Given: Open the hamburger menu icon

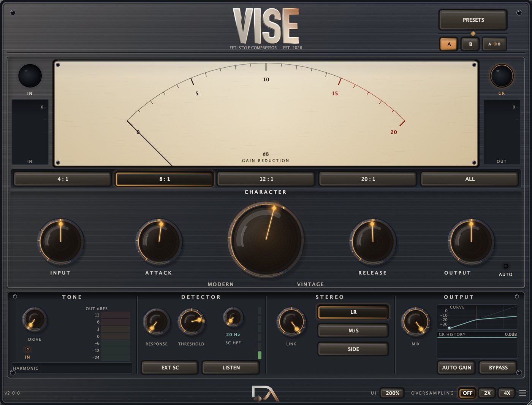Looking at the screenshot, I should [523, 393].
